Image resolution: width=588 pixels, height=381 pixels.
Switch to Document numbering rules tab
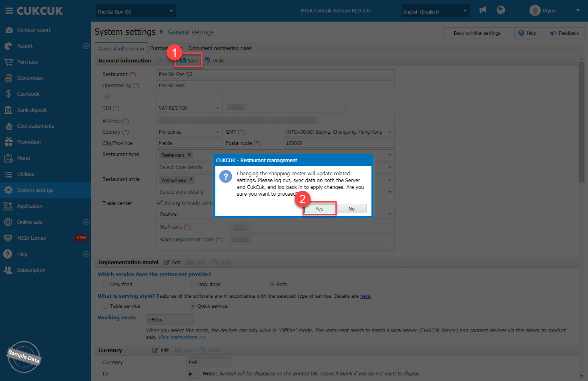coord(220,48)
